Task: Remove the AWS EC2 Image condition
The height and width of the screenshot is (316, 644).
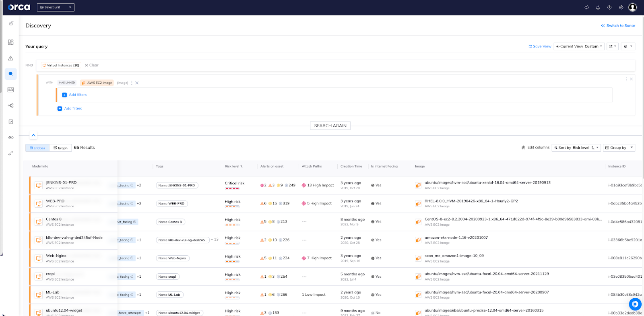Action: click(137, 83)
